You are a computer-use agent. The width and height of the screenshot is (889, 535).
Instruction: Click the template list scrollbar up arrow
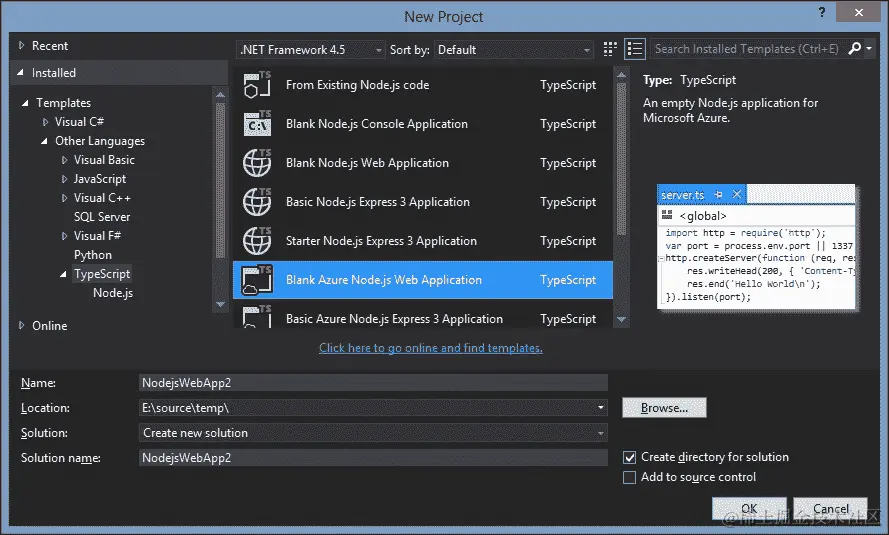(x=621, y=75)
